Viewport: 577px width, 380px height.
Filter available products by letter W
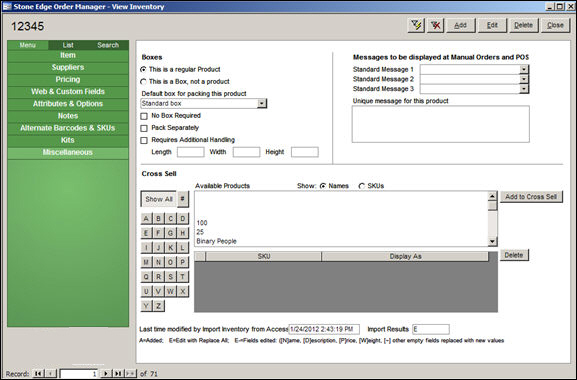[x=171, y=291]
